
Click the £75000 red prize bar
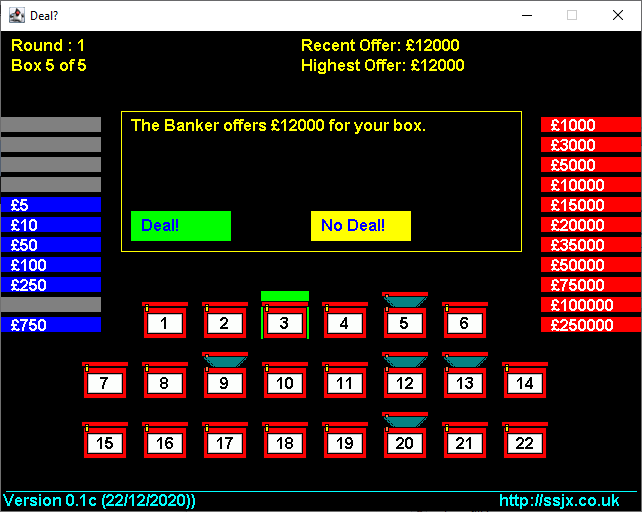[591, 285]
